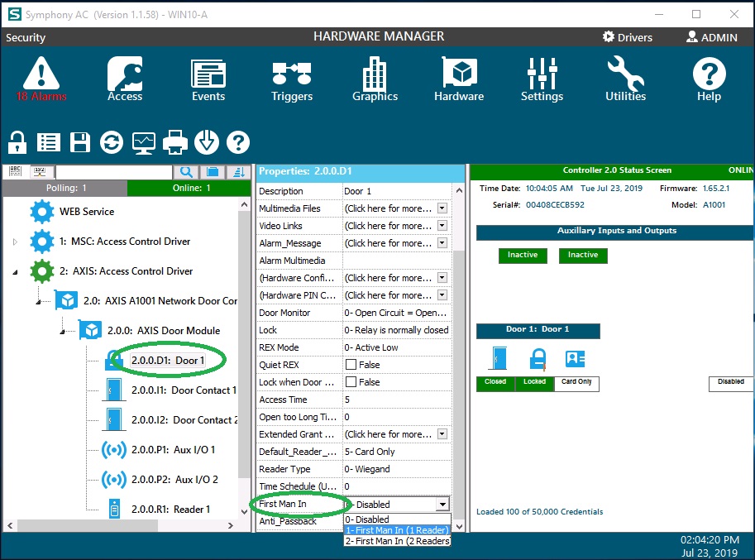This screenshot has height=560, width=755.
Task: Click the list view toolbar icon
Action: point(49,142)
